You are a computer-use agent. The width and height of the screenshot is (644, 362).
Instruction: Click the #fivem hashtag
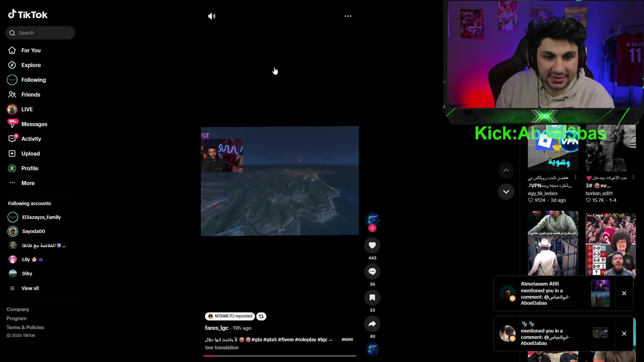[x=286, y=339]
